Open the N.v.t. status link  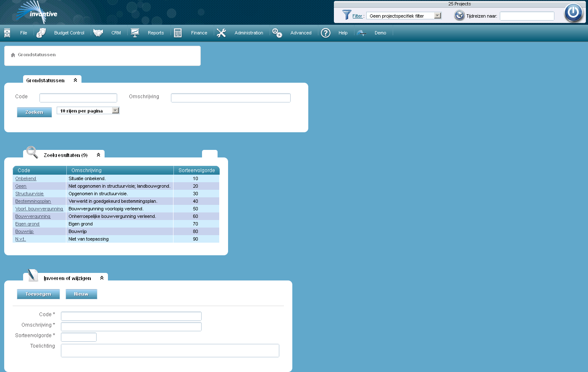[21, 239]
